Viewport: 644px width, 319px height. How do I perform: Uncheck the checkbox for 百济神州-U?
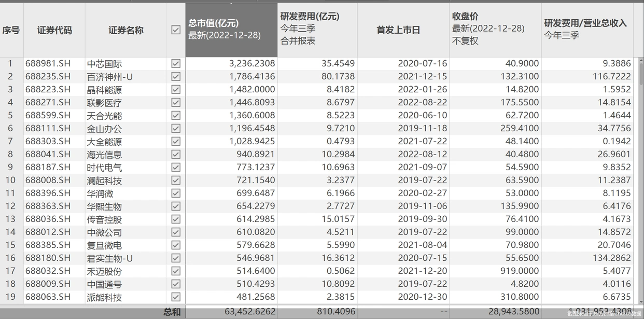tap(176, 76)
